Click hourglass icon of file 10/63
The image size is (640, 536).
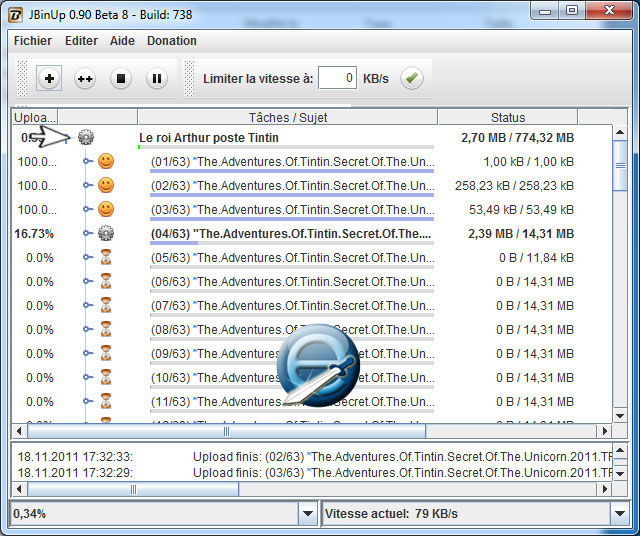pyautogui.click(x=106, y=378)
